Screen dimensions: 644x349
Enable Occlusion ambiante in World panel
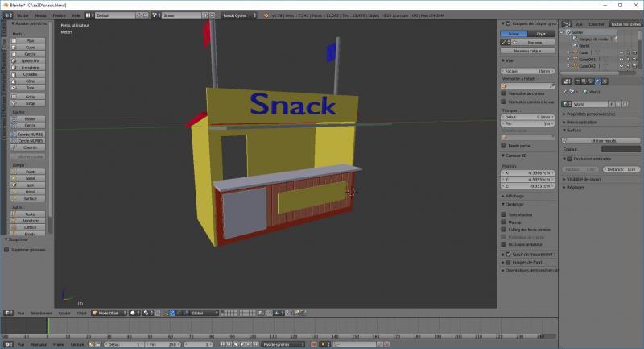click(x=567, y=159)
